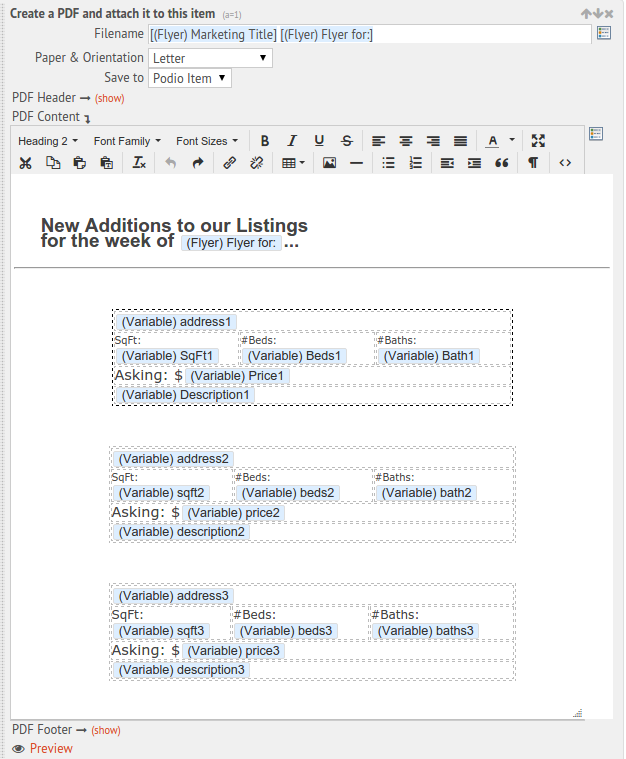This screenshot has width=626, height=759.
Task: Remove link with broken chain icon
Action: [x=257, y=163]
